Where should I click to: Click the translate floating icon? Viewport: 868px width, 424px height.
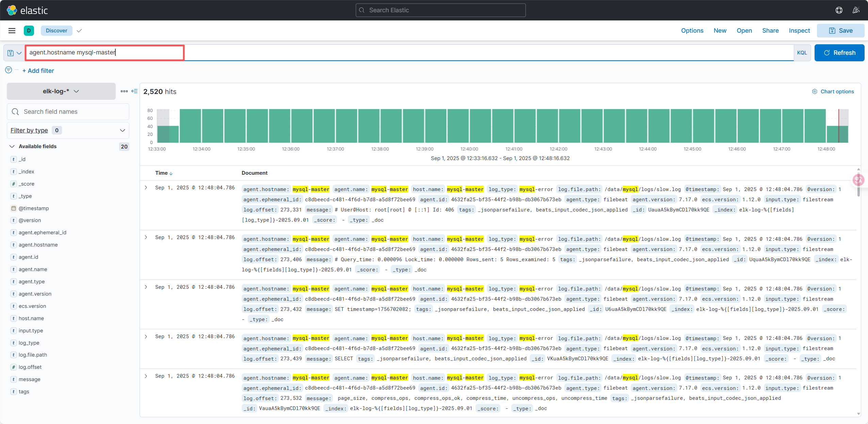point(858,180)
